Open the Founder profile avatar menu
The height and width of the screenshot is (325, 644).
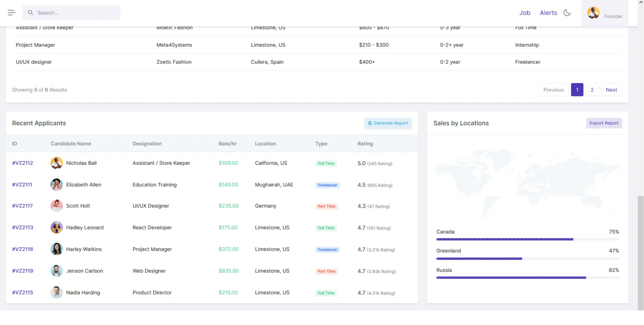pyautogui.click(x=593, y=13)
